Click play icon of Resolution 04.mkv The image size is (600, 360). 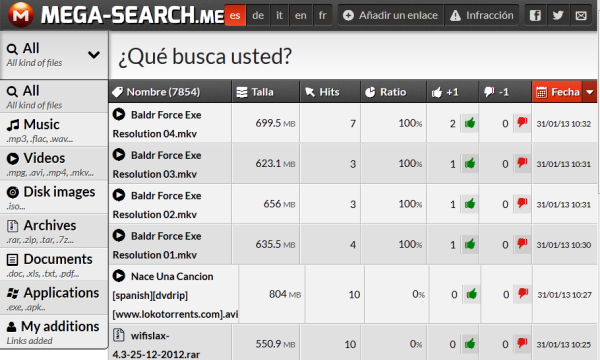point(119,114)
